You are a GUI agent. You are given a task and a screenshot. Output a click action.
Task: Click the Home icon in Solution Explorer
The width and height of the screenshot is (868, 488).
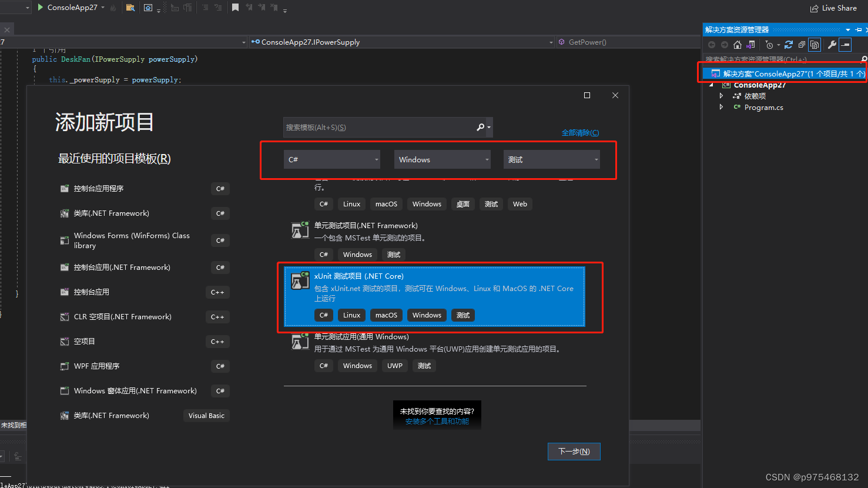pos(738,45)
